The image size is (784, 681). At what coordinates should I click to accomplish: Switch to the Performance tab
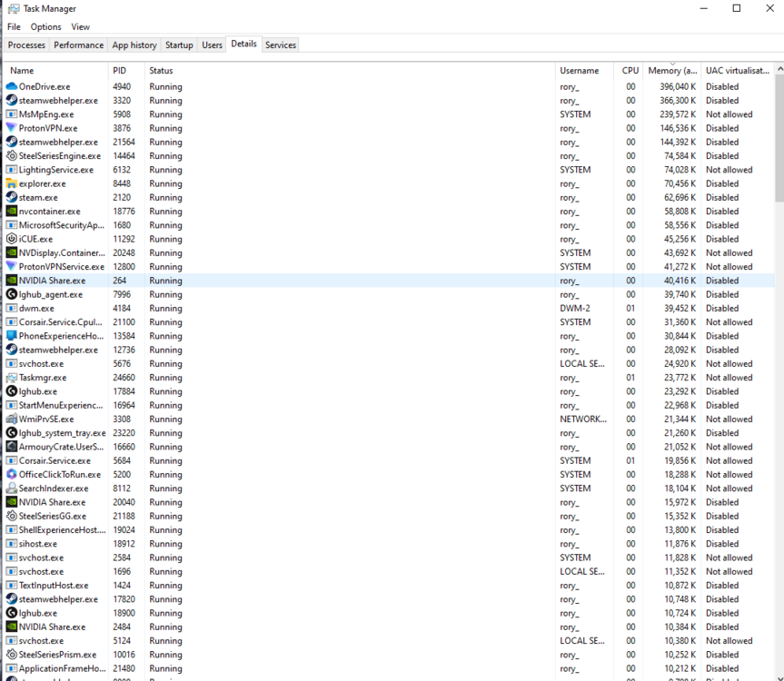pyautogui.click(x=78, y=45)
